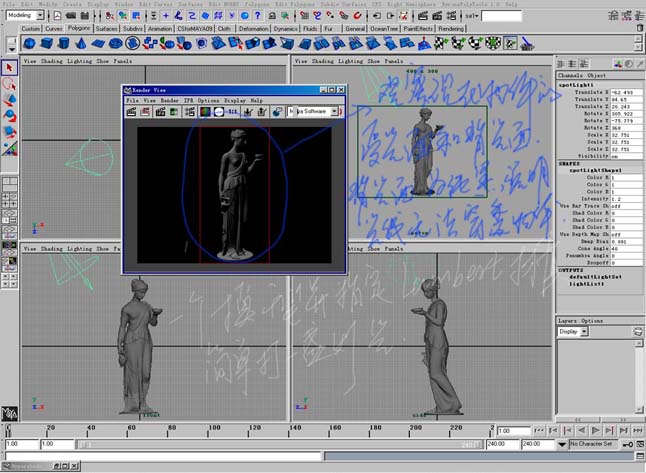Go to end of playback range
Screen dimensions: 646x473
(637, 431)
